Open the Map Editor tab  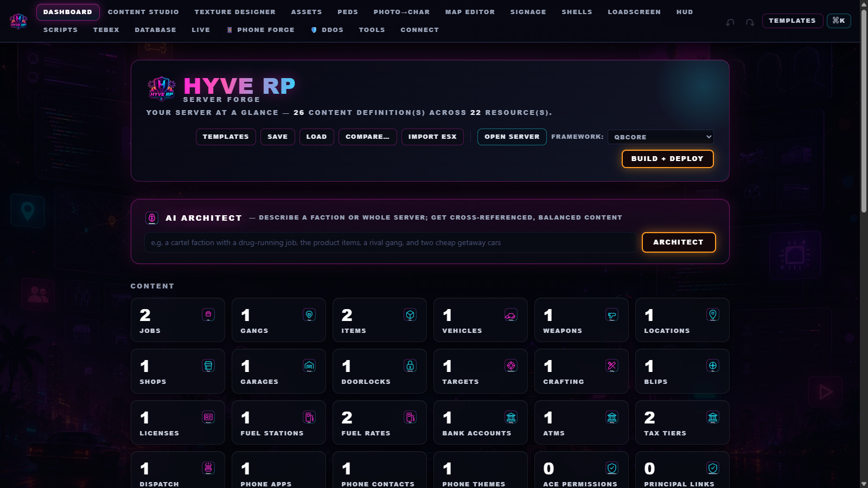[470, 12]
